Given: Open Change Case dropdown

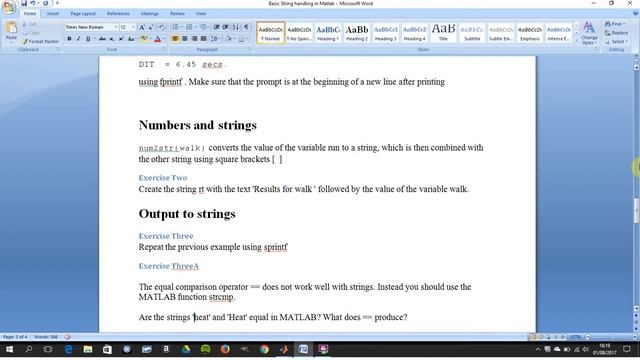Looking at the screenshot, I should tap(131, 39).
